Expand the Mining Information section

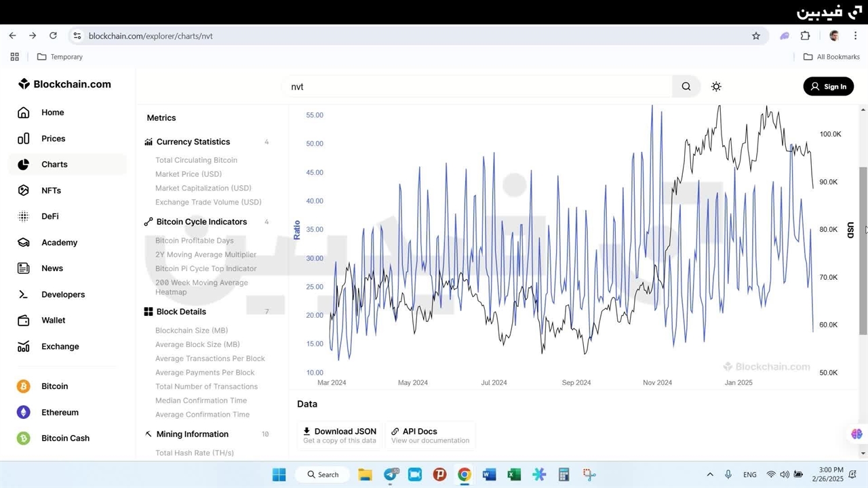(x=192, y=434)
